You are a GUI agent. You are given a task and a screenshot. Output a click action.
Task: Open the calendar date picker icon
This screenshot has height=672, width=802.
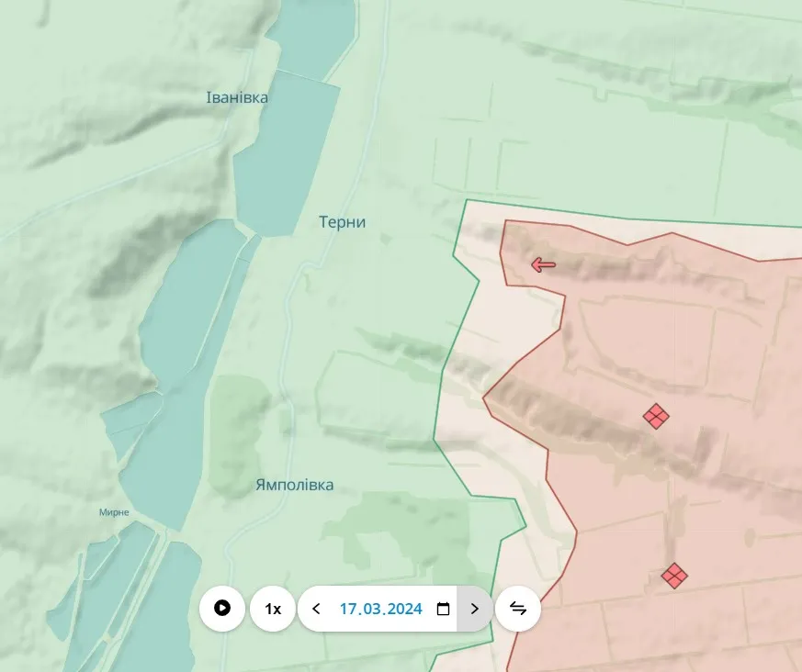[x=443, y=609]
